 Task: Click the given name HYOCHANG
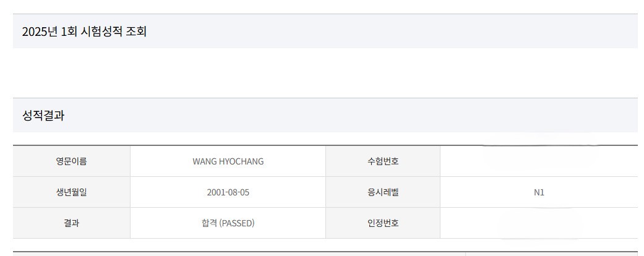click(x=241, y=161)
